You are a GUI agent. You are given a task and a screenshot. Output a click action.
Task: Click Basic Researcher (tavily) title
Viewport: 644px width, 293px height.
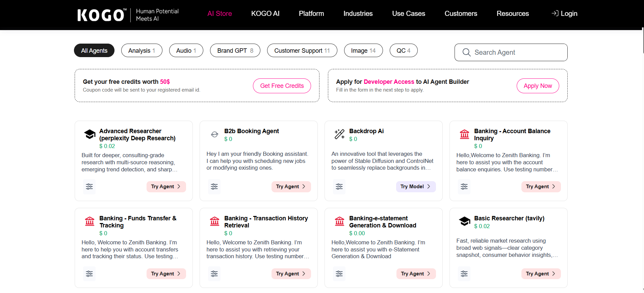(x=509, y=218)
